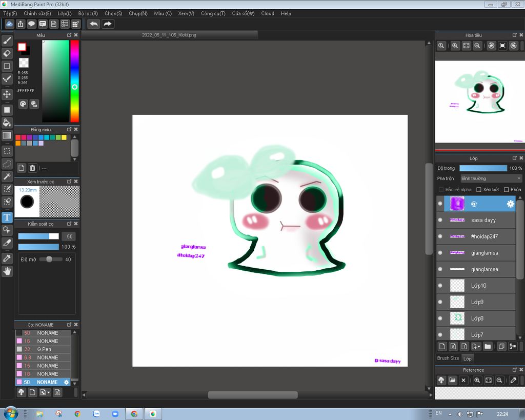Viewport: 525px width, 420px height.
Task: Zoom out using the Navigator panel
Action: point(477,46)
